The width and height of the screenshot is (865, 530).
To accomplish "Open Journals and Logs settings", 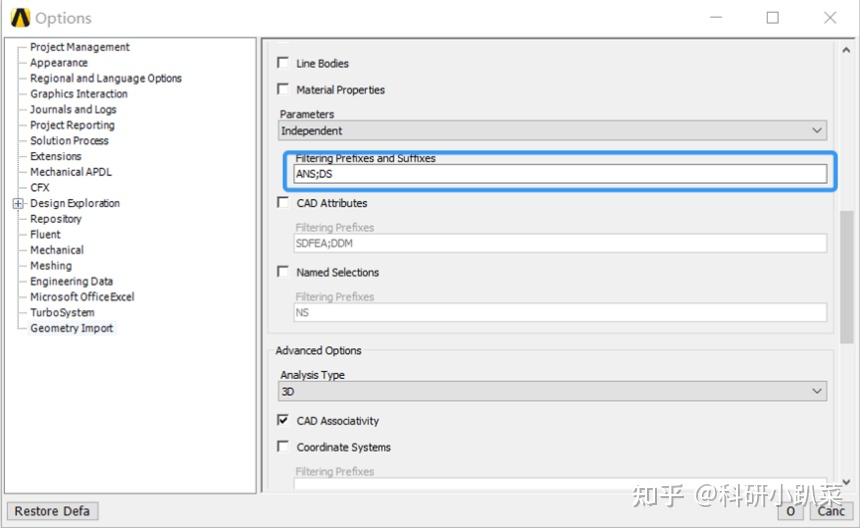I will [x=73, y=109].
